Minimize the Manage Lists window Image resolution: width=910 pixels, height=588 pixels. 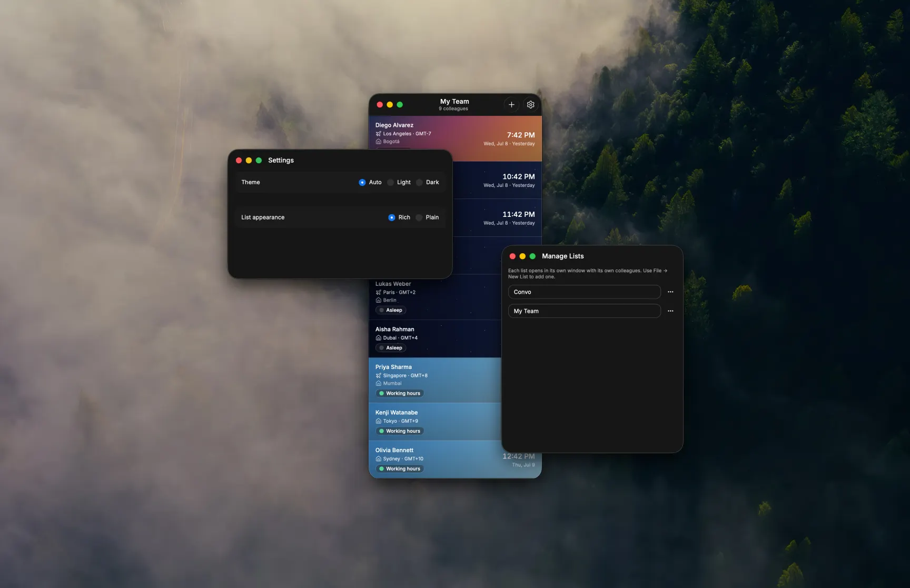522,256
